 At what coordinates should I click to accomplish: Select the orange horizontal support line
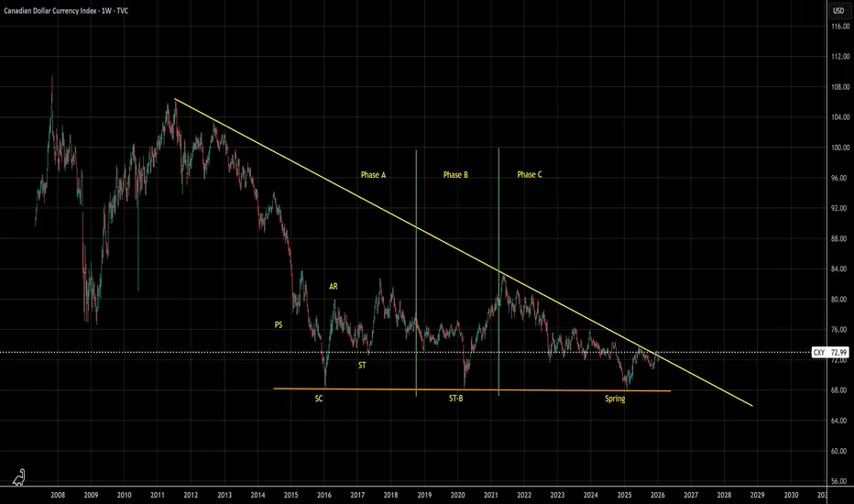[472, 389]
